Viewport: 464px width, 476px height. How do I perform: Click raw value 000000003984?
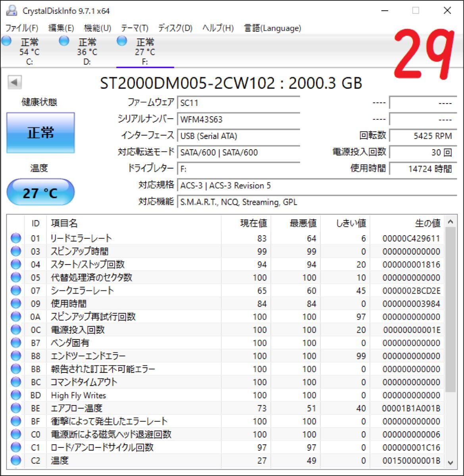411,304
